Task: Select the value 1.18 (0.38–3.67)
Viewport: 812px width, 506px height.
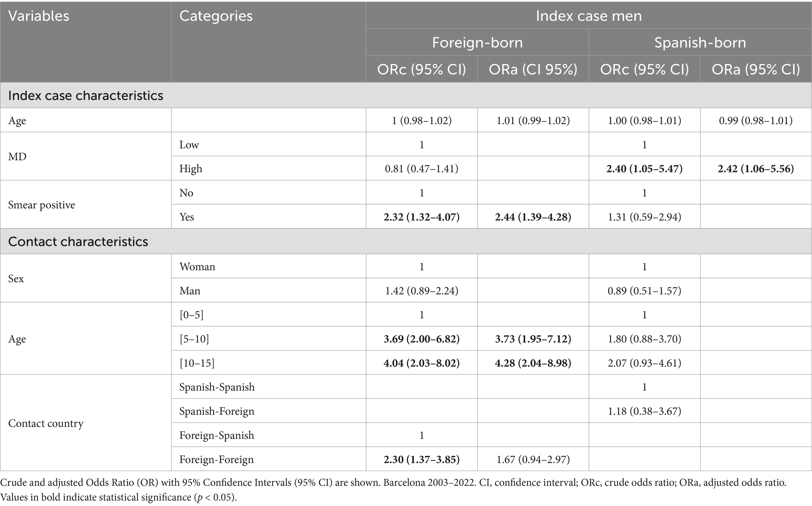Action: click(644, 411)
